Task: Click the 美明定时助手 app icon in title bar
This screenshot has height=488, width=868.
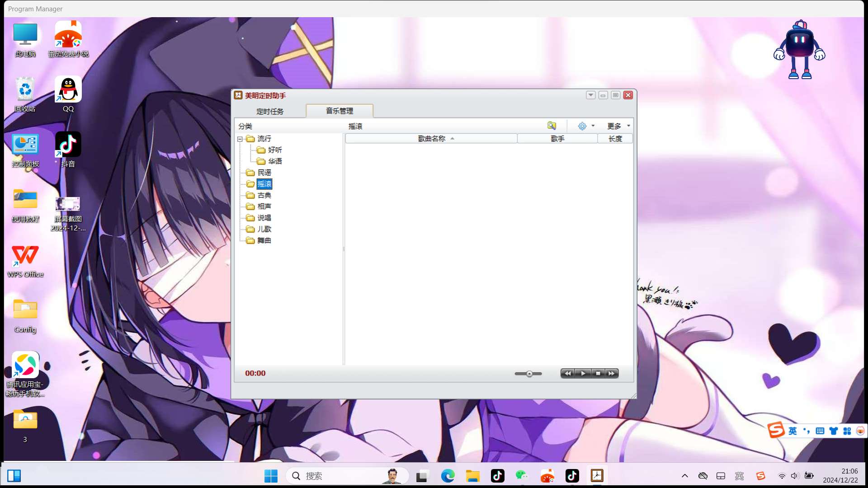Action: point(238,95)
